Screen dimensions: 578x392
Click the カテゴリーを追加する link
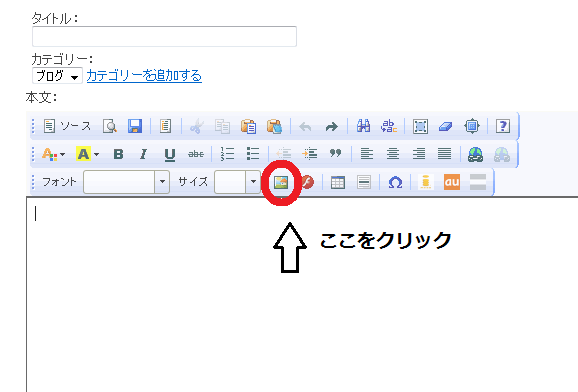[x=144, y=76]
